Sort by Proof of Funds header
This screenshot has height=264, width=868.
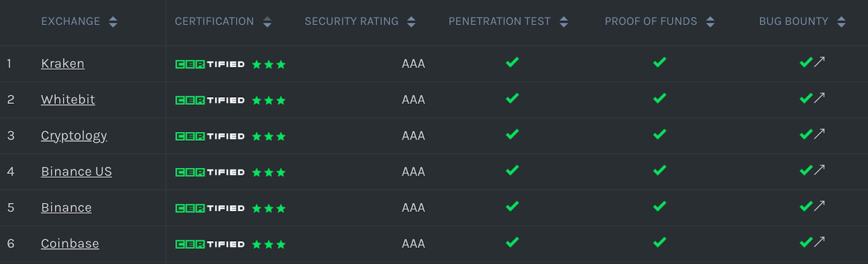click(650, 22)
